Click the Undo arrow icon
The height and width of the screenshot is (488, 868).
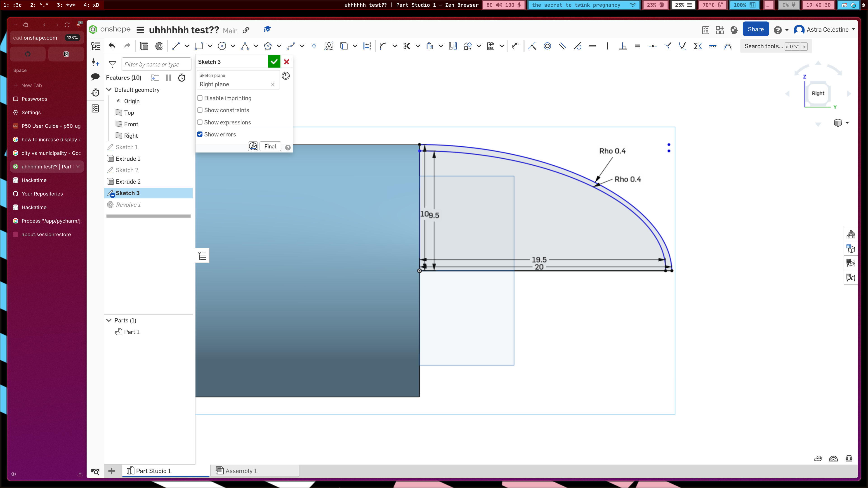coord(112,46)
